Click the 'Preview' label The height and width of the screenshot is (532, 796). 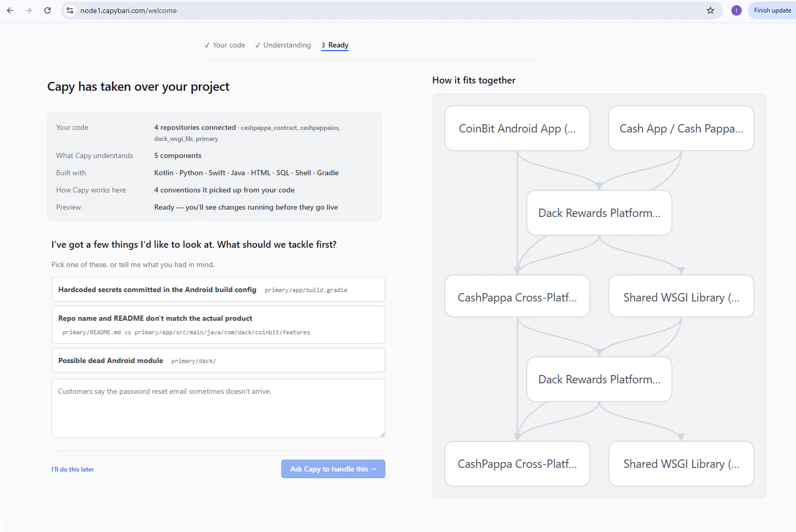tap(68, 207)
